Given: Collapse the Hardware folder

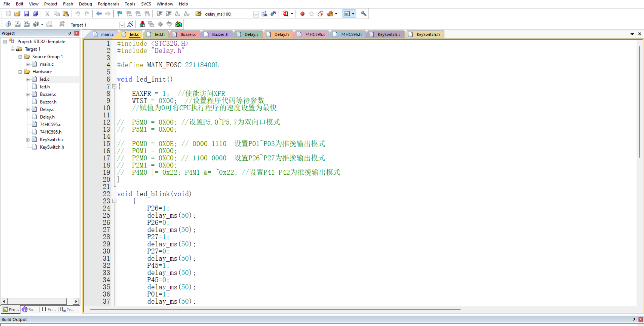Looking at the screenshot, I should pyautogui.click(x=20, y=72).
